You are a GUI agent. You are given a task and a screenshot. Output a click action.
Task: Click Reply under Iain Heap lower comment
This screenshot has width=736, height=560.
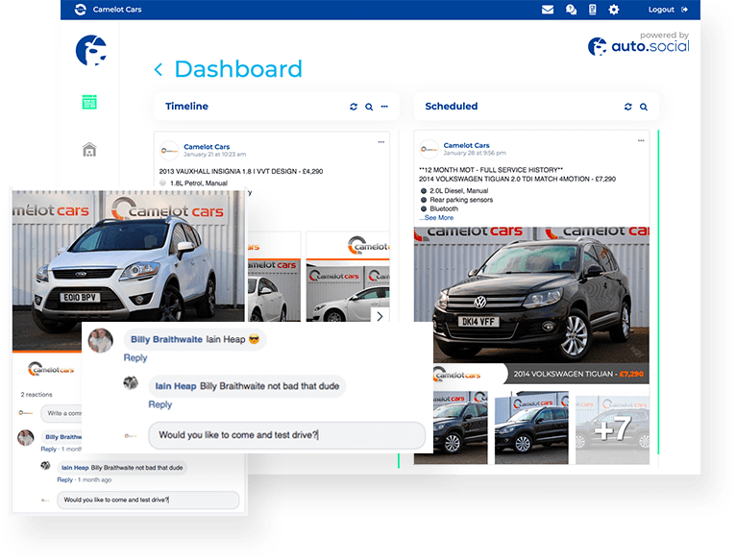[64, 479]
